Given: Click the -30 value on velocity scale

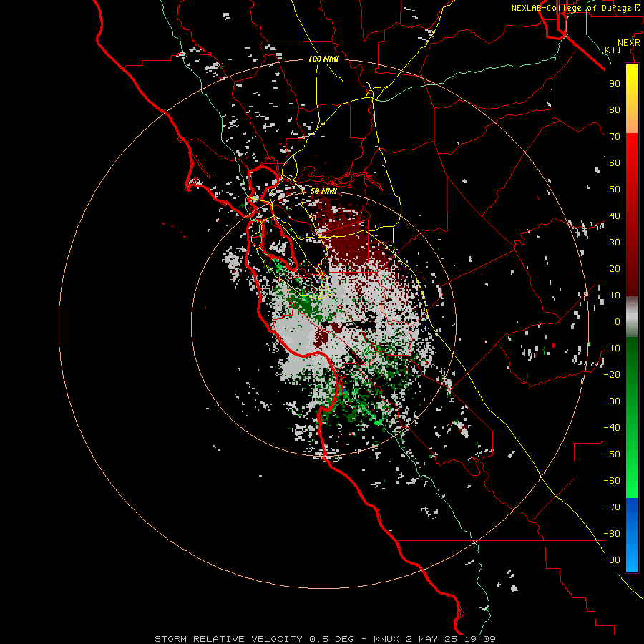Looking at the screenshot, I should pyautogui.click(x=612, y=401).
